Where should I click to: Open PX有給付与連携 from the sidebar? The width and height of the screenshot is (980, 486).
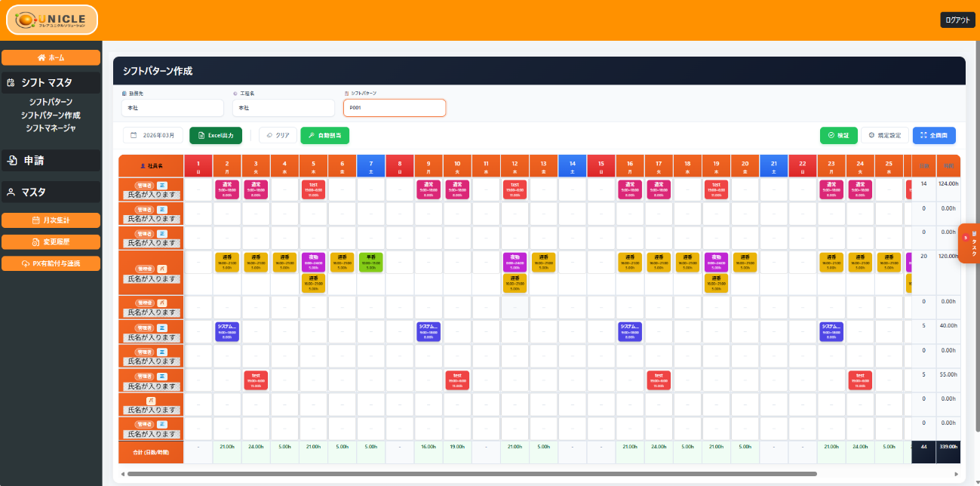click(x=51, y=263)
